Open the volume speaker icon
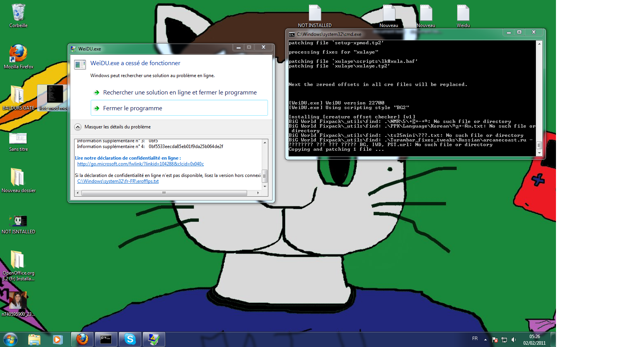Viewport: 644px width, 347px height. 514,340
